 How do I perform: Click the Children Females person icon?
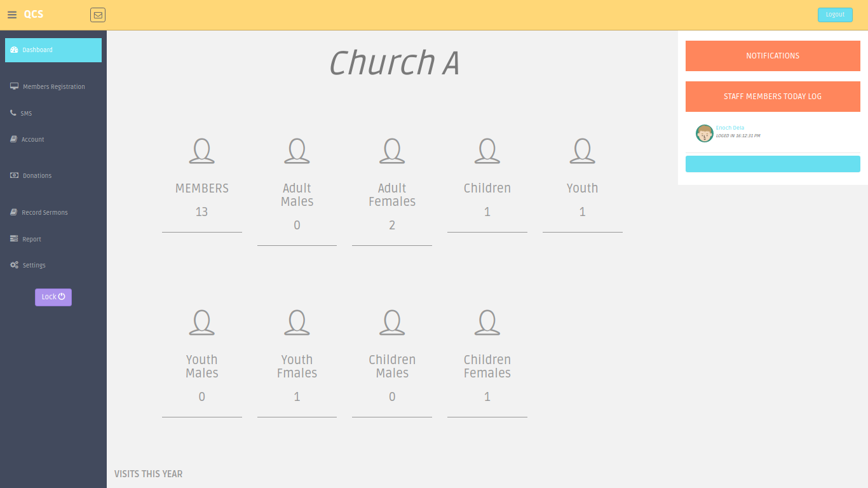[x=487, y=323]
